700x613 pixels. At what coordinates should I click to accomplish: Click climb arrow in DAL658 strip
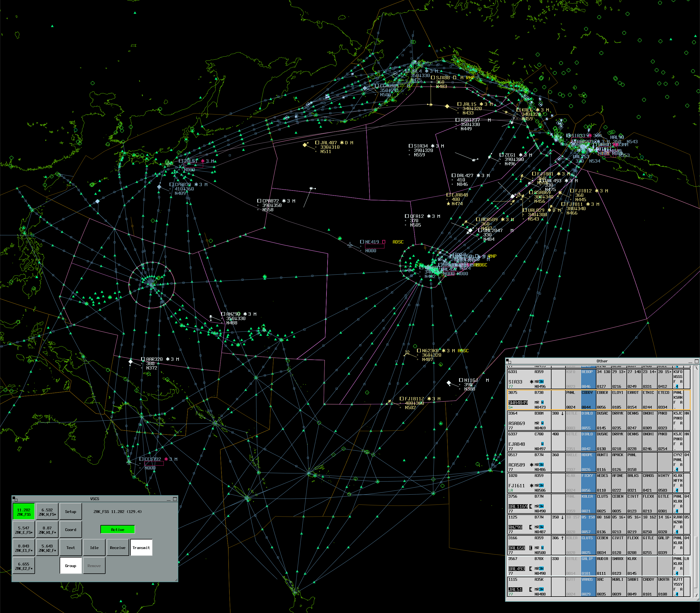pyautogui.click(x=562, y=538)
